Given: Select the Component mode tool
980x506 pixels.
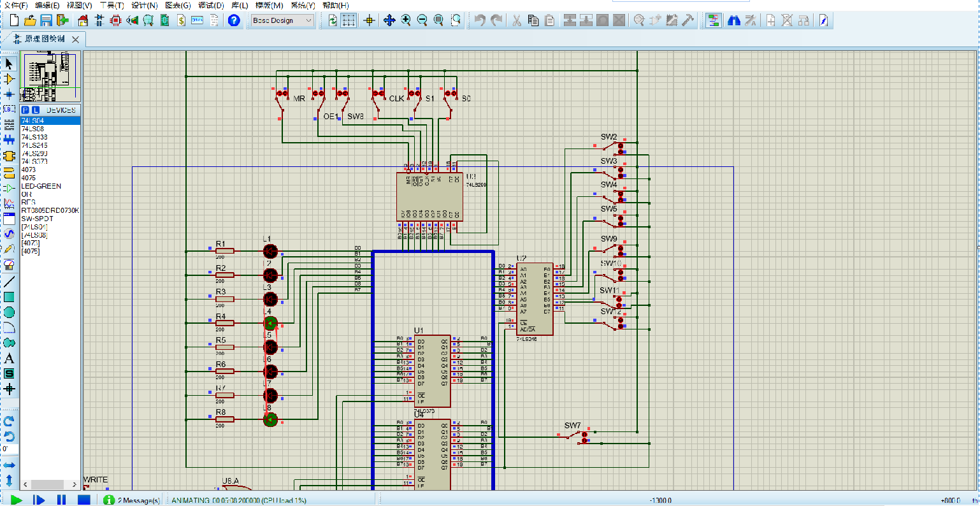Looking at the screenshot, I should pyautogui.click(x=9, y=79).
